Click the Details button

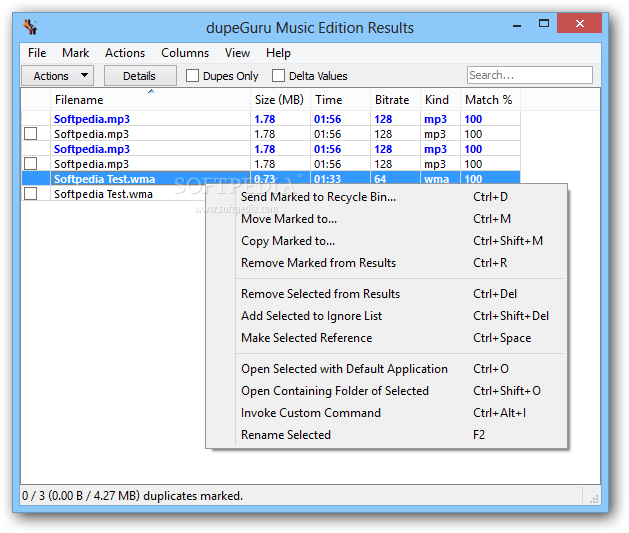140,76
